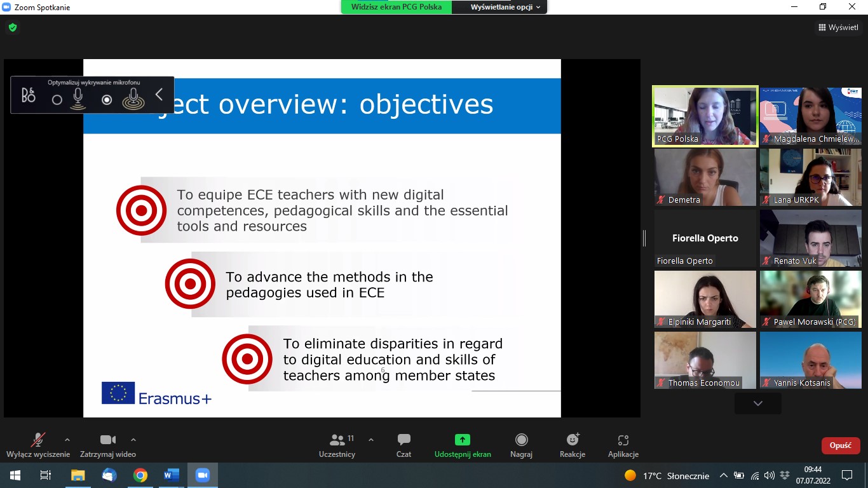Click the green encryption shield icon
The width and height of the screenshot is (868, 488).
tap(13, 27)
